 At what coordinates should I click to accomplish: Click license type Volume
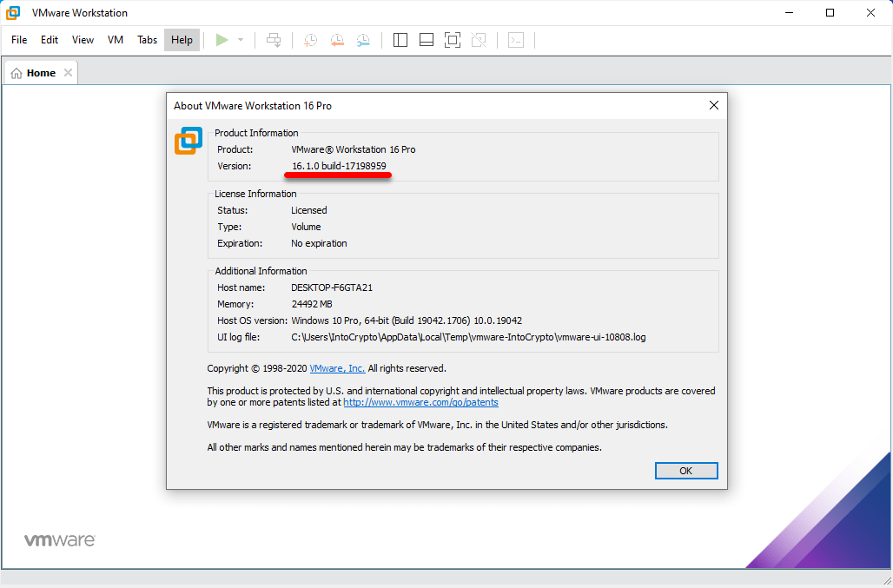306,227
